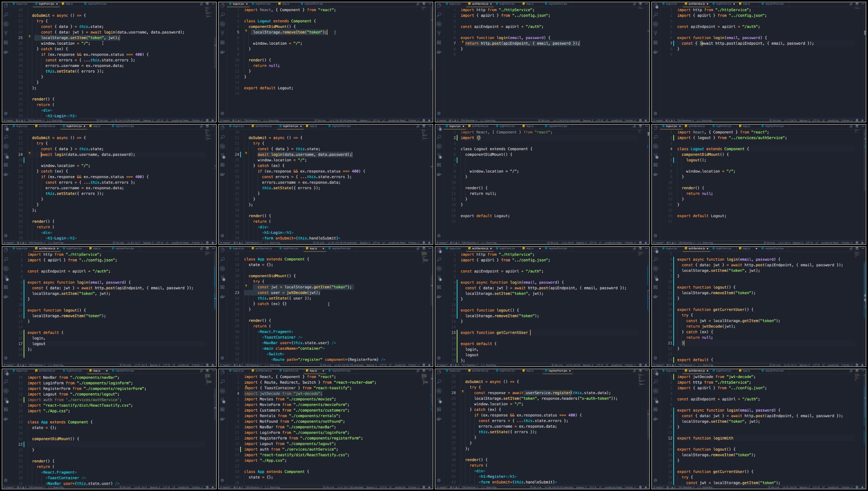The height and width of the screenshot is (491, 868).
Task: Close loginForm.jsx tab in the setItem line 25 window
Action: (x=57, y=4)
